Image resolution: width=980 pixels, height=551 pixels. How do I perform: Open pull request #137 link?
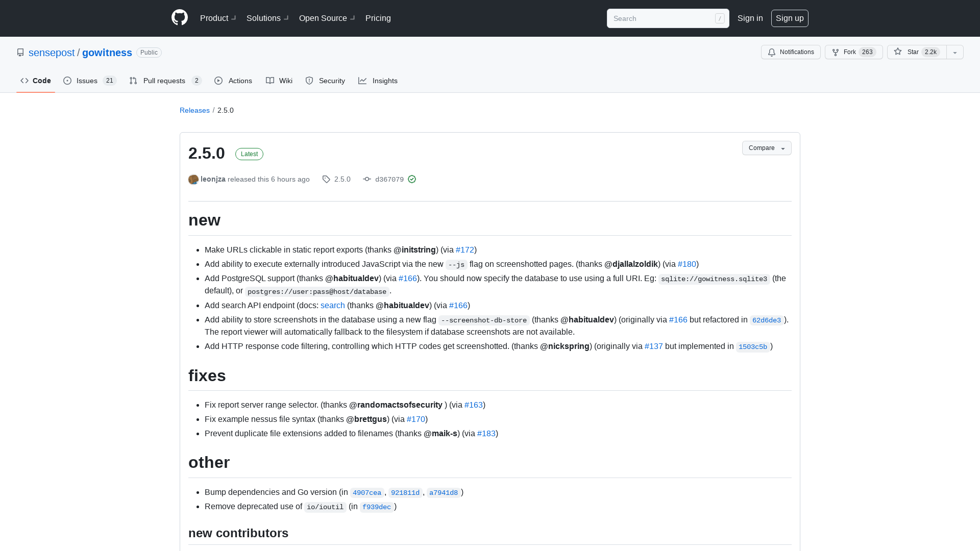(x=654, y=346)
